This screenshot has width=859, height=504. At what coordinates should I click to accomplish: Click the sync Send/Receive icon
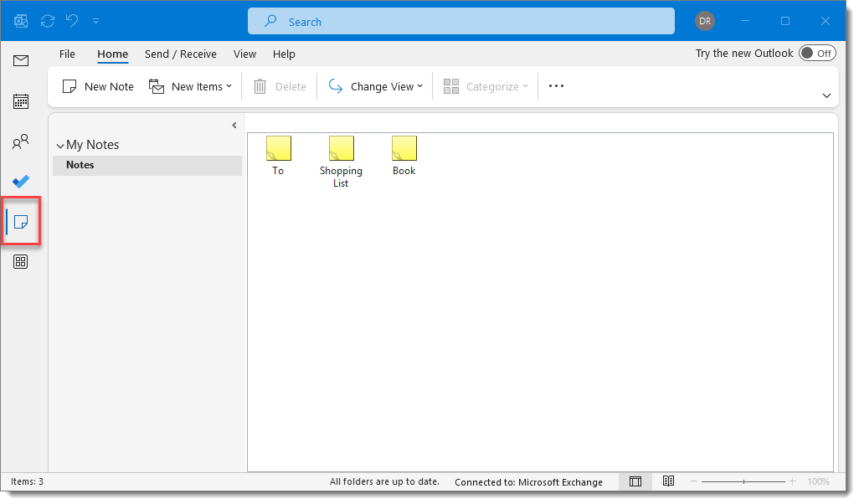point(47,20)
